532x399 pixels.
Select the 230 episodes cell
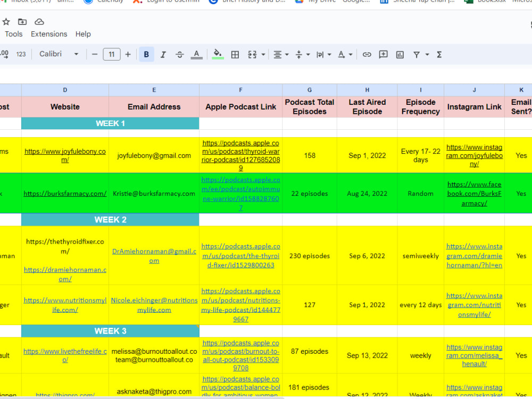point(310,256)
